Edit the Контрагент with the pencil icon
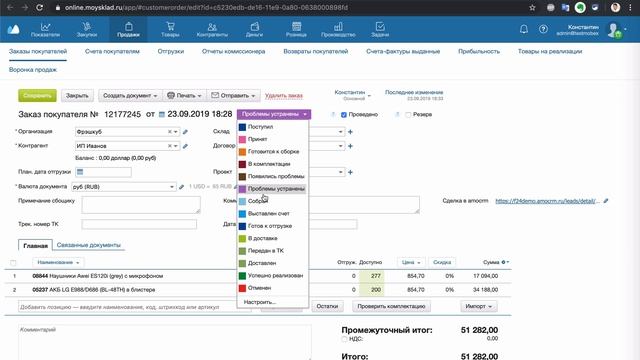Screen dimensions: 640x360 (185, 146)
